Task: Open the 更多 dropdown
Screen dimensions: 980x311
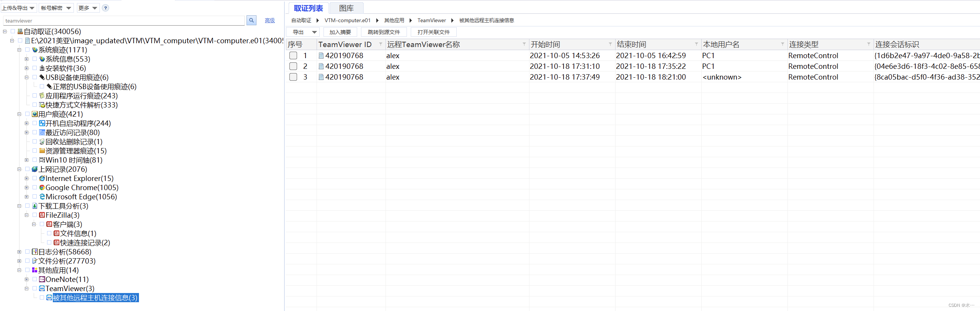Action: point(88,8)
